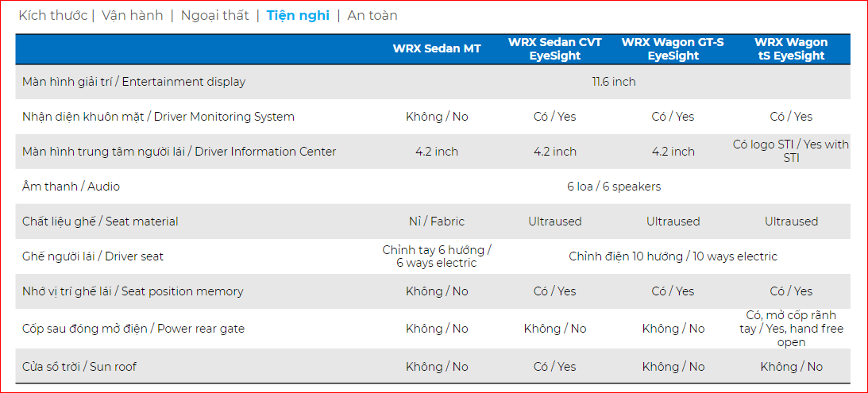
Task: Select the Seat material row label
Action: (x=100, y=222)
